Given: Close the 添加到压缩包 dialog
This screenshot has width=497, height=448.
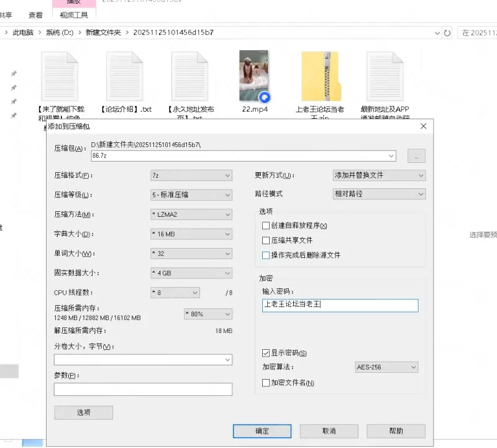Looking at the screenshot, I should [x=424, y=126].
